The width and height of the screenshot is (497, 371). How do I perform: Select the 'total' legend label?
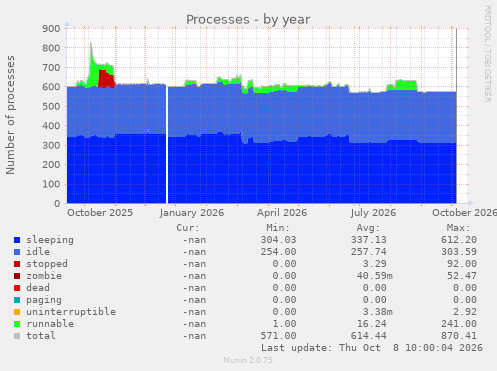(41, 336)
